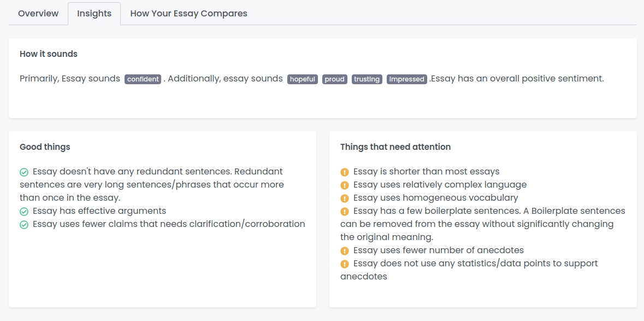Click warning icon next to boilerplate sentences
This screenshot has height=321, width=644.
[x=345, y=212]
